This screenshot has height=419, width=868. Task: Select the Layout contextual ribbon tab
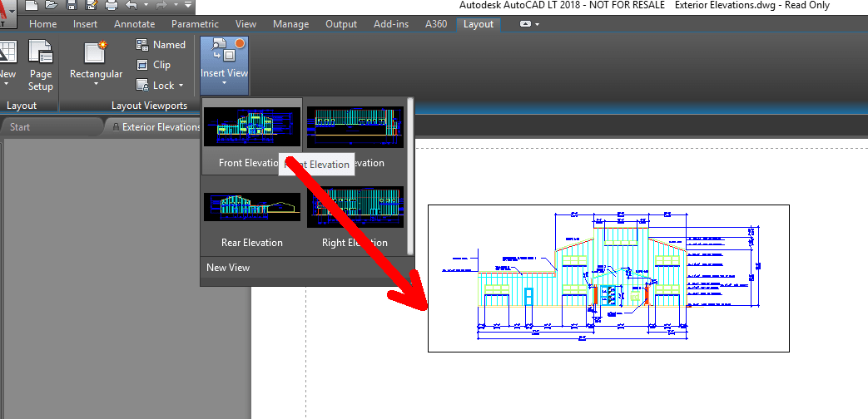(479, 24)
